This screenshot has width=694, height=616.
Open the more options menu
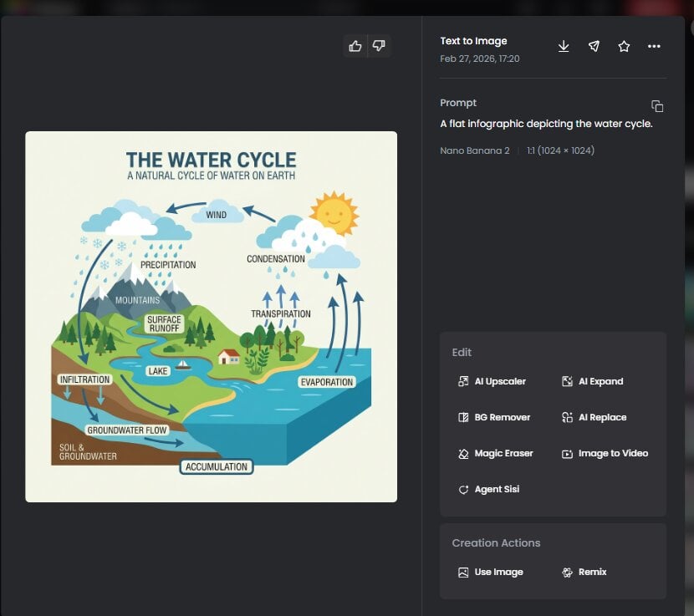click(x=654, y=46)
